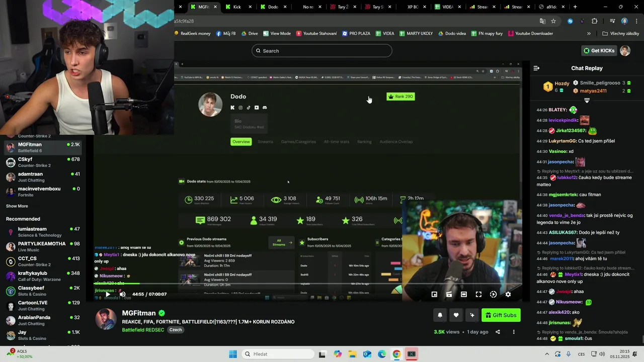644x362 pixels.
Task: Open File Explorer from taskbar
Action: [352, 354]
